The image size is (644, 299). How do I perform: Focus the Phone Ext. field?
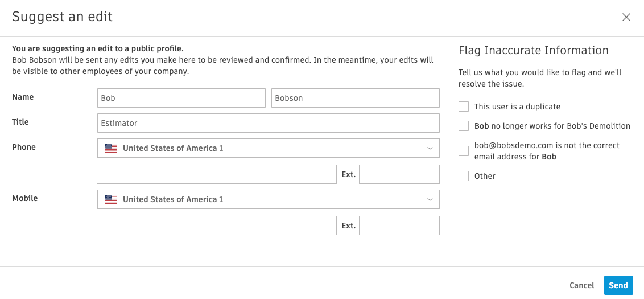pyautogui.click(x=399, y=174)
